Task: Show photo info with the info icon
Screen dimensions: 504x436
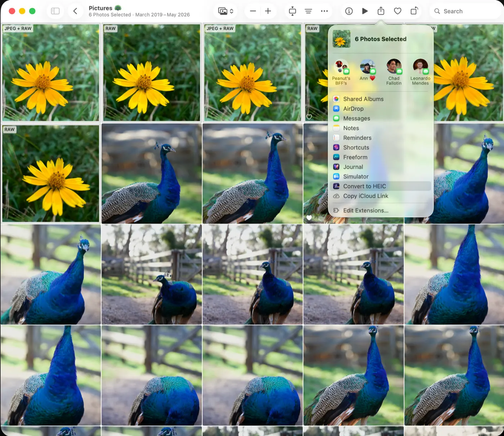Action: [349, 11]
